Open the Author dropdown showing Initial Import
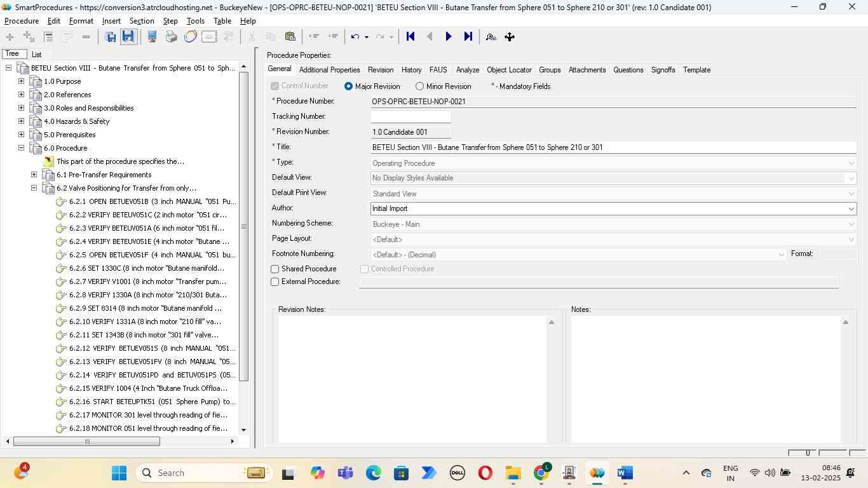 (851, 208)
